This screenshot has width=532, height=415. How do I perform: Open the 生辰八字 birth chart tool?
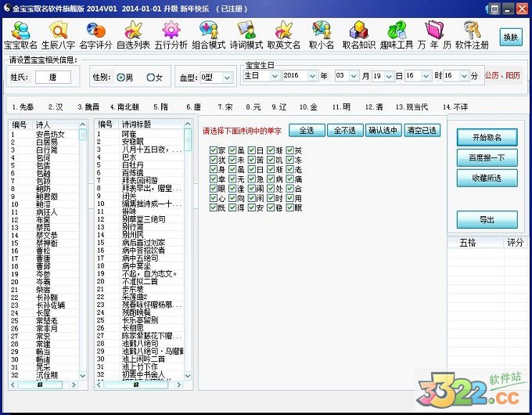click(x=58, y=35)
